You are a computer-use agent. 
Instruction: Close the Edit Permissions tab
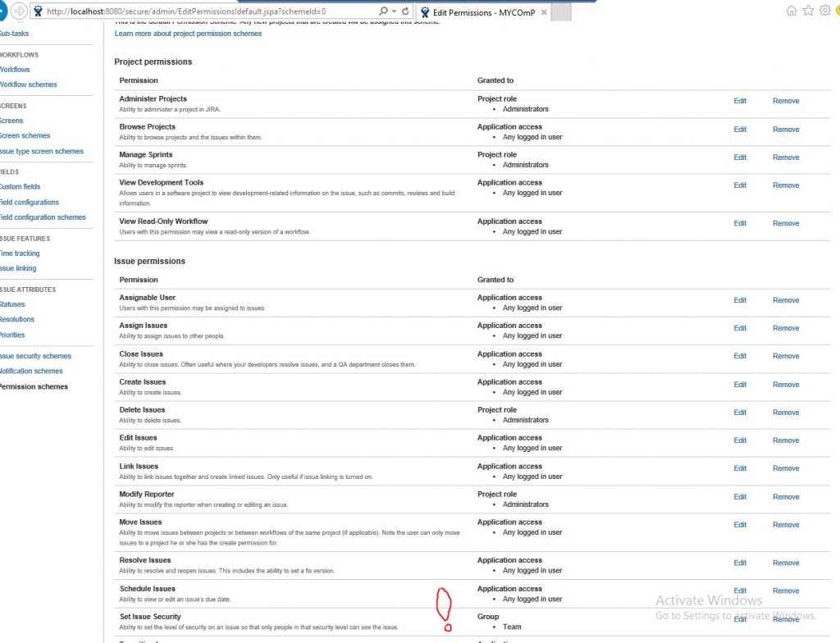click(x=544, y=12)
